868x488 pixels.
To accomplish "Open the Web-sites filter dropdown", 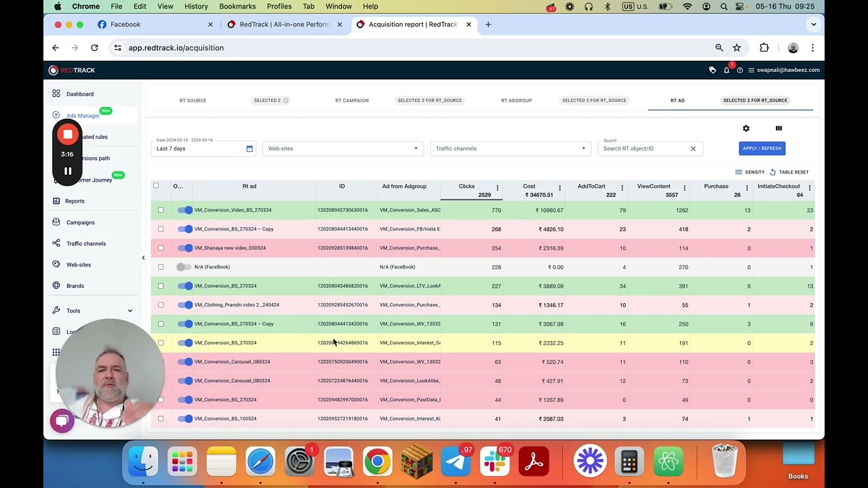I will [x=343, y=148].
